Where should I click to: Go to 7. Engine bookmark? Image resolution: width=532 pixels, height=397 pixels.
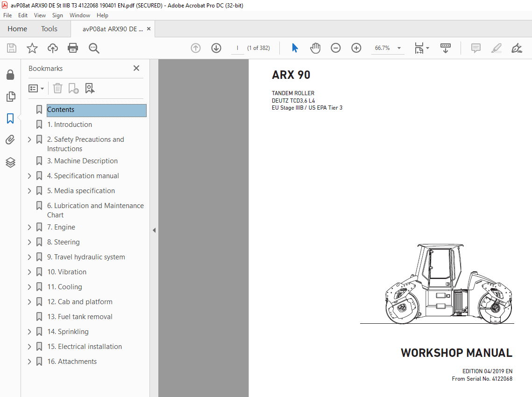[61, 227]
